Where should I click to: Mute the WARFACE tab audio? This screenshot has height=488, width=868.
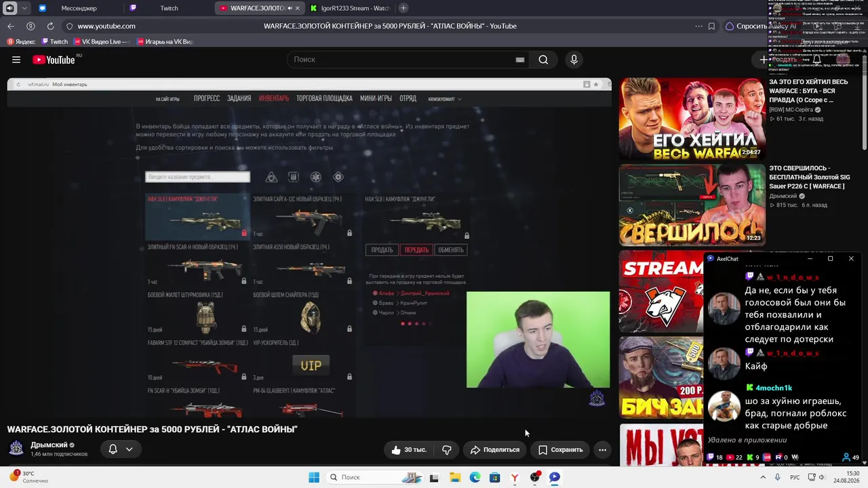[290, 8]
